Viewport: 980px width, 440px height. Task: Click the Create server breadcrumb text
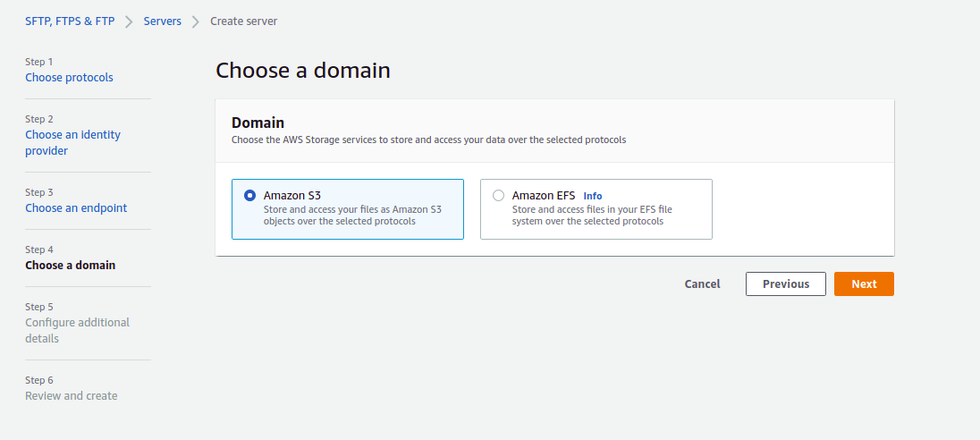[244, 21]
